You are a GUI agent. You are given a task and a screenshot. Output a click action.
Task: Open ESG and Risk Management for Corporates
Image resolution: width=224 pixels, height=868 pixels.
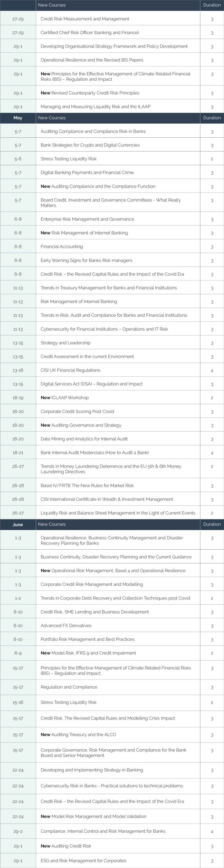[x=83, y=861]
